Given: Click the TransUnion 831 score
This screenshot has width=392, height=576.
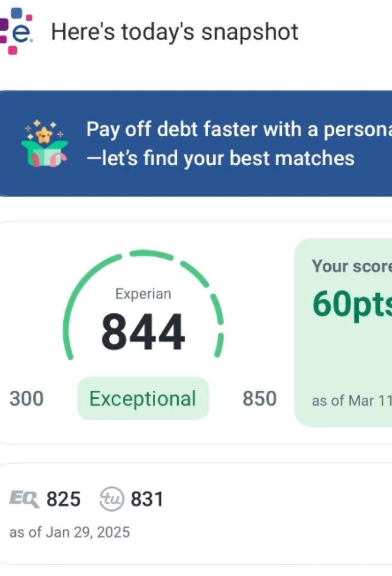Looking at the screenshot, I should [147, 499].
